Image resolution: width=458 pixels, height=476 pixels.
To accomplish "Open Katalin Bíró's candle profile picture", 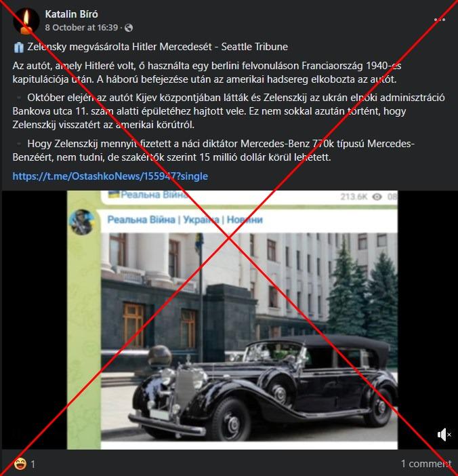I will pyautogui.click(x=26, y=21).
